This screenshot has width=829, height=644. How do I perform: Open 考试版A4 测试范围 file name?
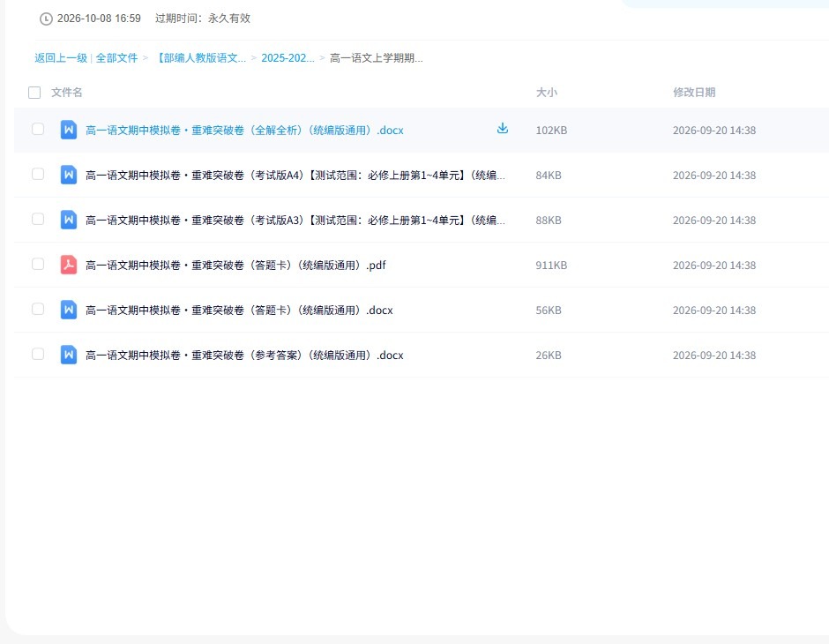[295, 175]
